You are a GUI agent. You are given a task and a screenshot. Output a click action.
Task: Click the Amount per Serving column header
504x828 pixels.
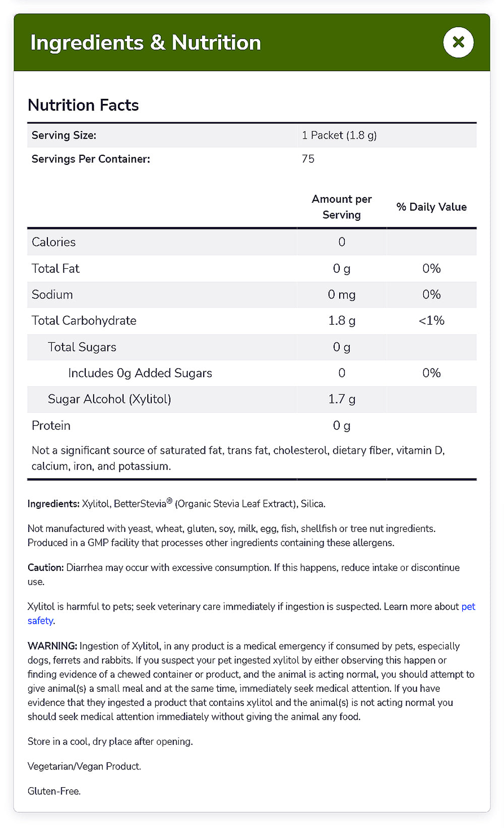click(342, 207)
